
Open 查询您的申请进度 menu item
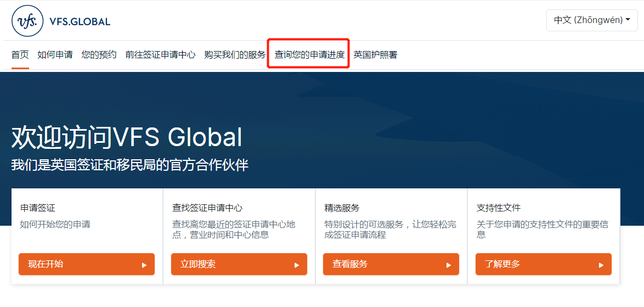[309, 54]
